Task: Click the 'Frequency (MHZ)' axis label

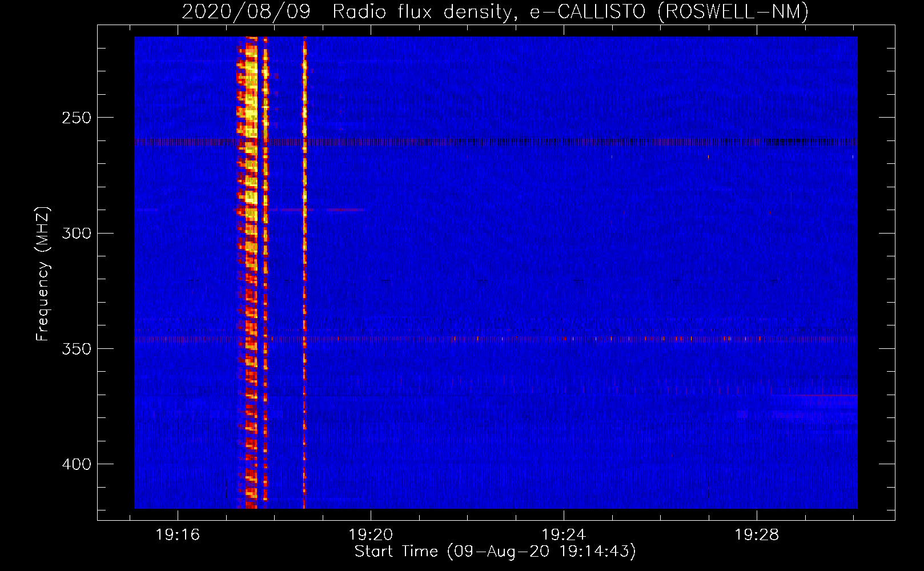Action: click(x=43, y=274)
